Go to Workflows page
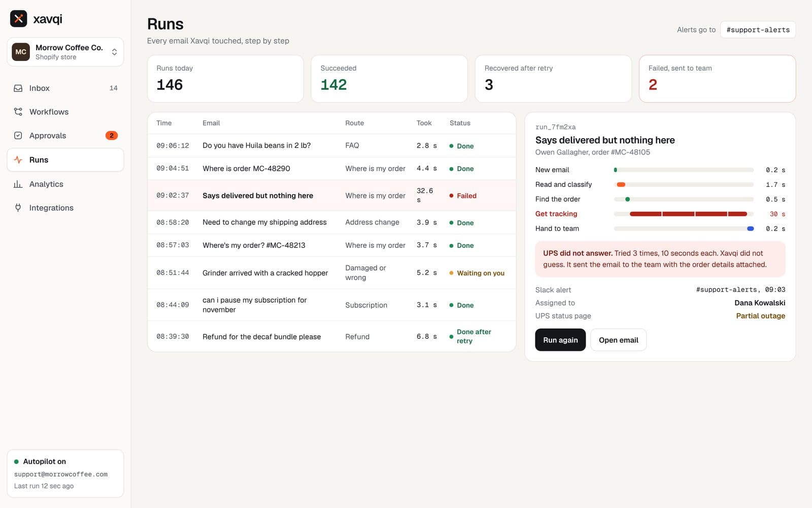Viewport: 812px width, 508px height. [65, 112]
